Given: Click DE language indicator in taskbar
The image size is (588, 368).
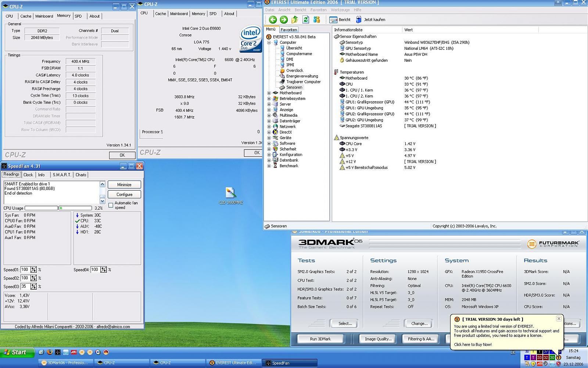Looking at the screenshot, I should tap(513, 353).
